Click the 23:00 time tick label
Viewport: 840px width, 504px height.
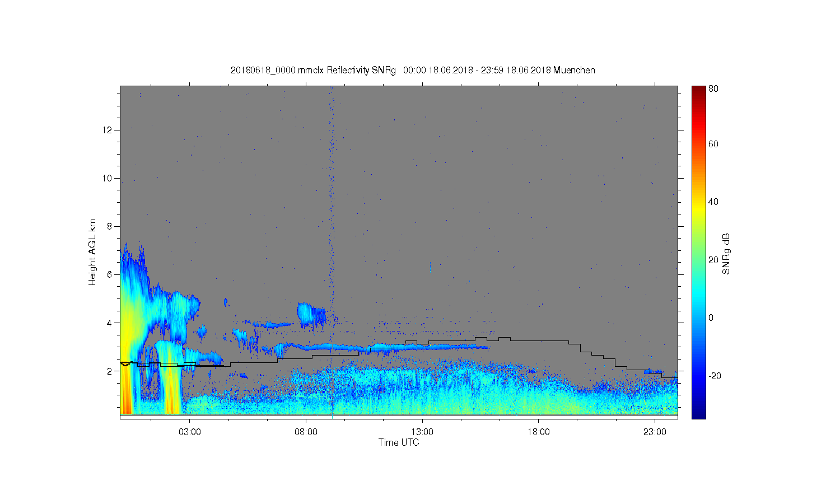pos(655,432)
